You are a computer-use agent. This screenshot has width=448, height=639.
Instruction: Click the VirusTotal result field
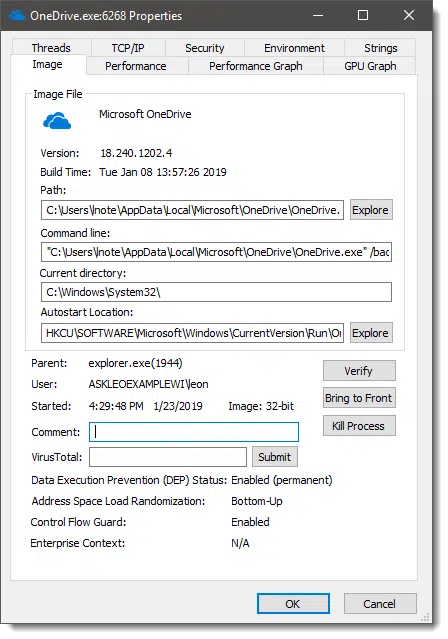click(168, 457)
